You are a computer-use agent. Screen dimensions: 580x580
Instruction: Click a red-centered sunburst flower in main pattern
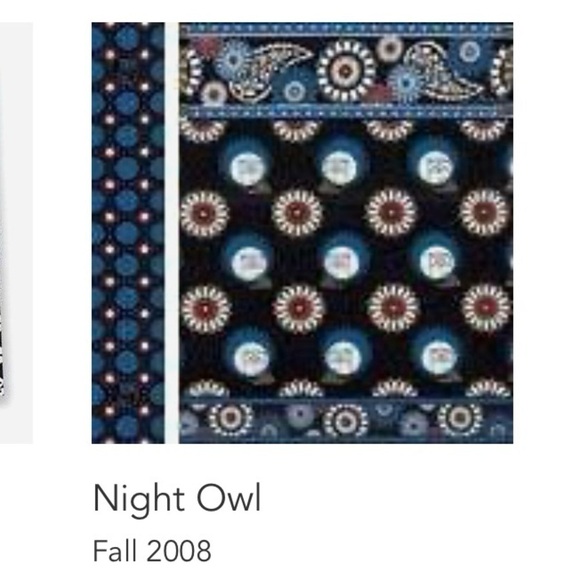pos(297,213)
